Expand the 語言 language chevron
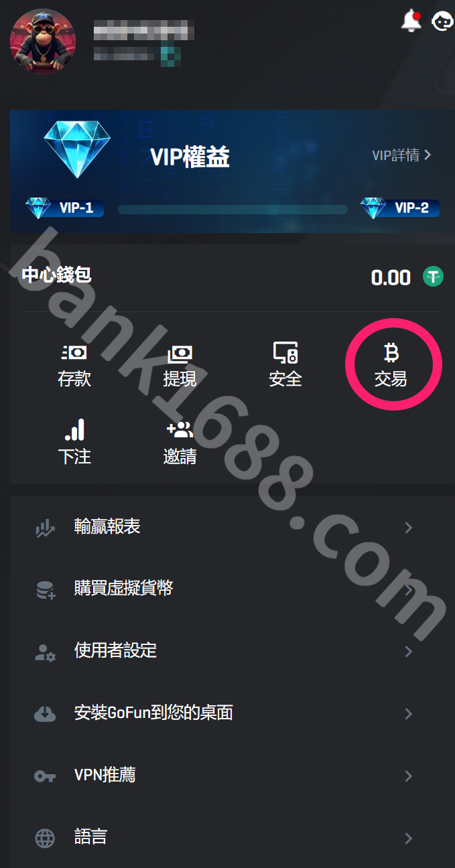 (x=409, y=838)
